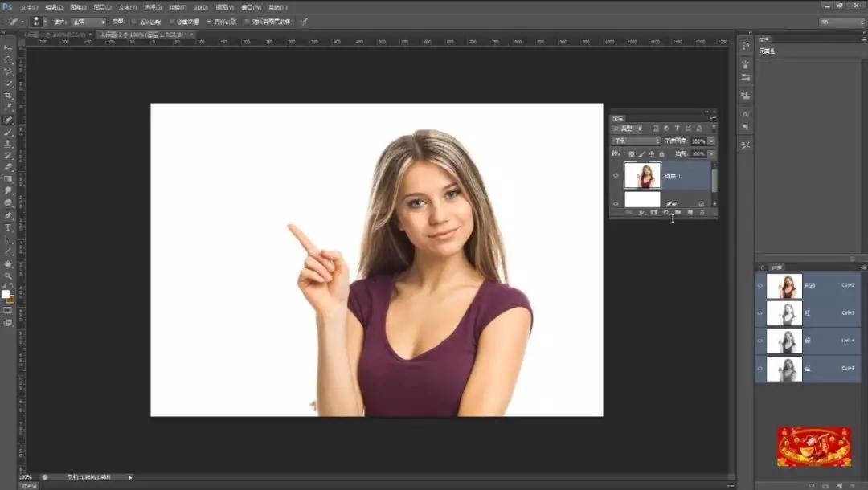Create new adjustment layer icon

[x=666, y=213]
